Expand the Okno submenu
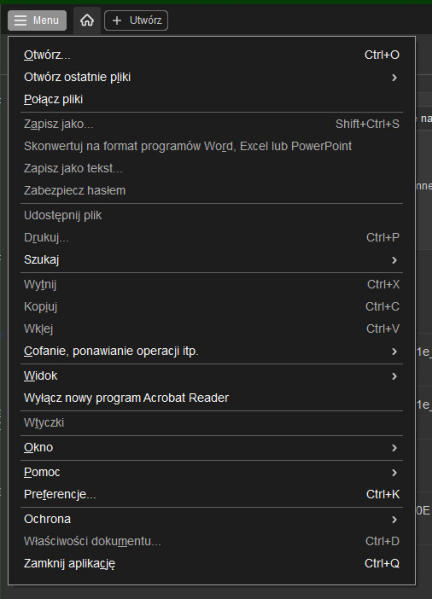 [212, 447]
